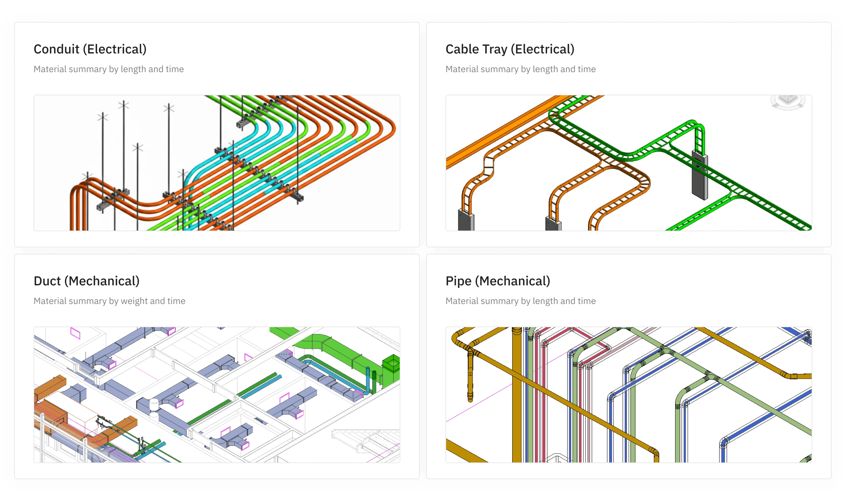
Task: Click the Cable Tray 3D model thumbnail
Action: click(628, 163)
